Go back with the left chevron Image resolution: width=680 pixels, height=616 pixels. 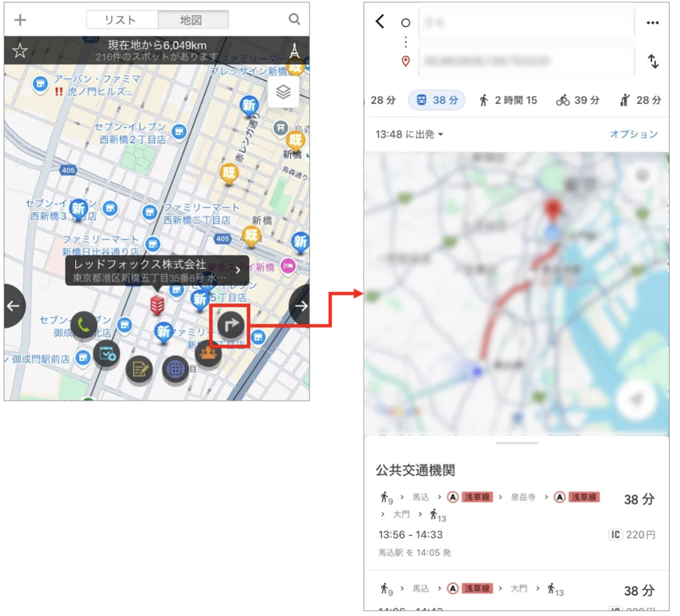(x=381, y=21)
